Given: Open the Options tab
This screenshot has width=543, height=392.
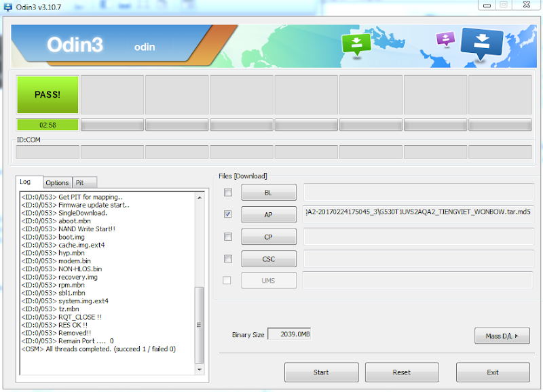Looking at the screenshot, I should (x=58, y=182).
